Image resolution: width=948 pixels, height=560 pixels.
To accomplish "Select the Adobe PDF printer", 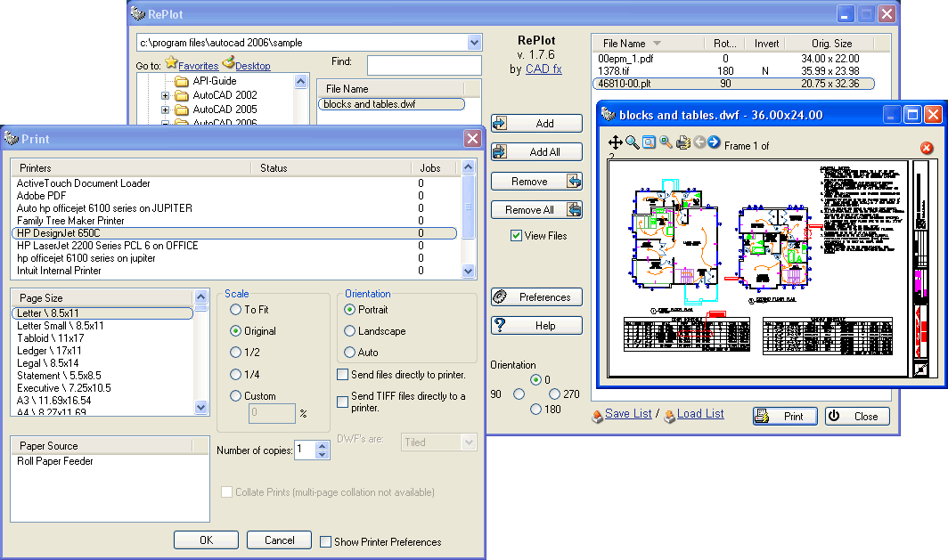I will (234, 196).
